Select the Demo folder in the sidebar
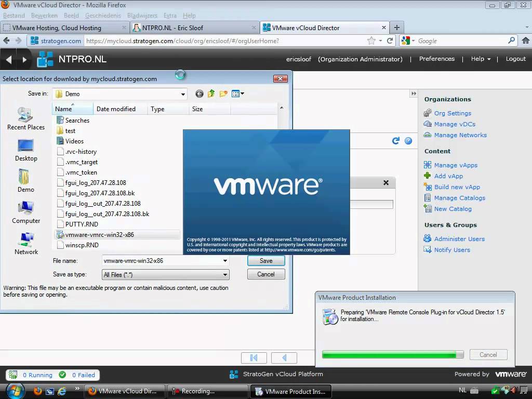 tap(26, 181)
